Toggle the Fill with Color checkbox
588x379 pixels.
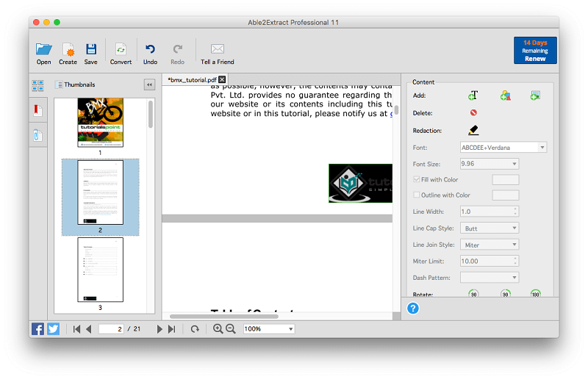pos(416,179)
